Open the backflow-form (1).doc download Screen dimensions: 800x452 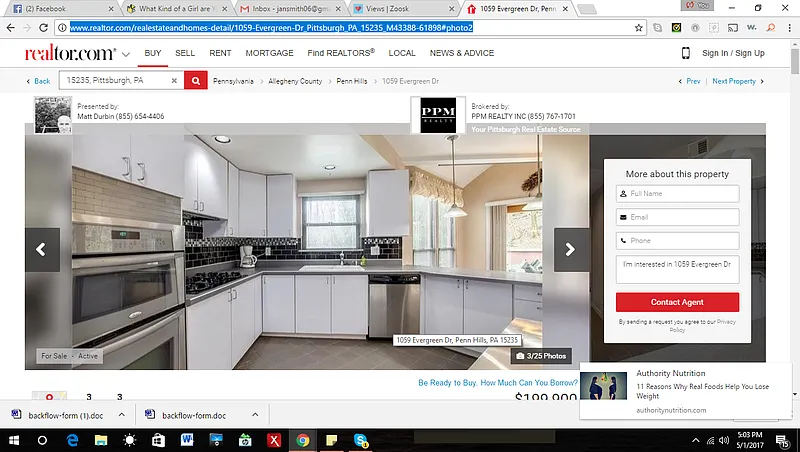[65, 415]
